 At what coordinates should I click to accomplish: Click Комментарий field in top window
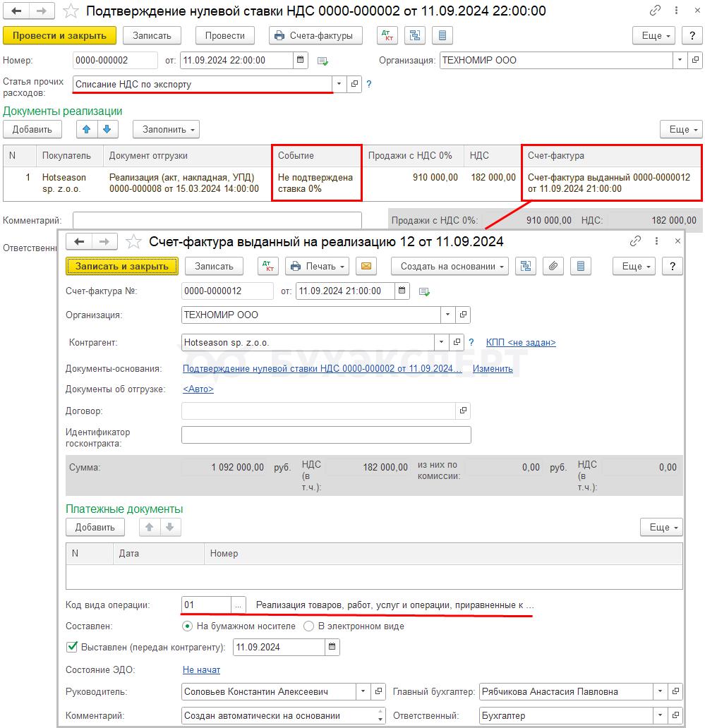click(217, 220)
